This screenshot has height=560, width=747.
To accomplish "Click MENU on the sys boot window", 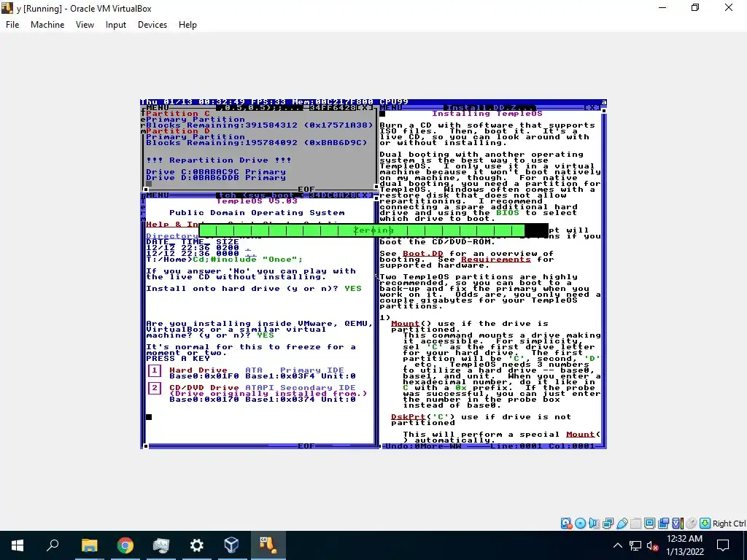I will 158,195.
